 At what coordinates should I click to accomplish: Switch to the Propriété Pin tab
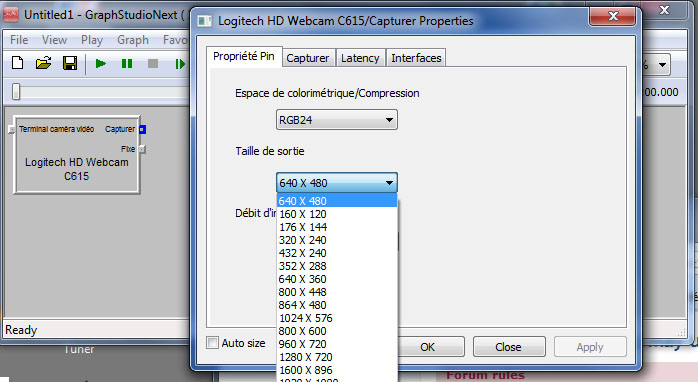[244, 57]
